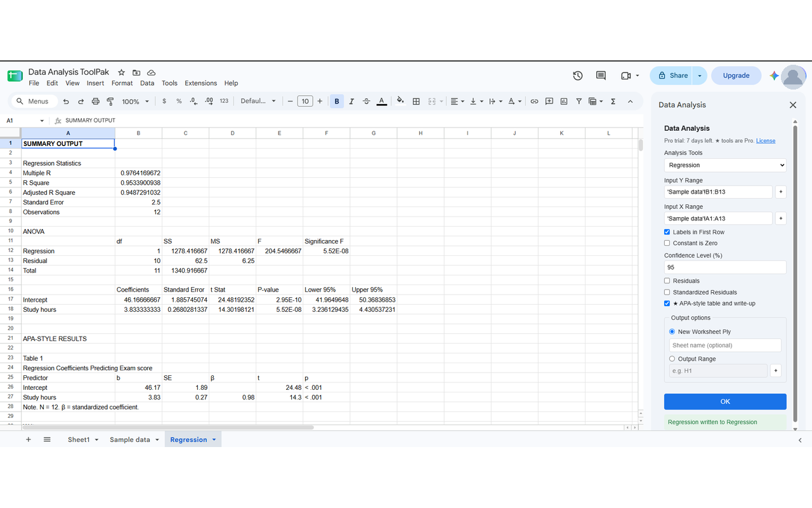Switch to the Sheet1 tab
812x508 pixels.
coord(79,439)
